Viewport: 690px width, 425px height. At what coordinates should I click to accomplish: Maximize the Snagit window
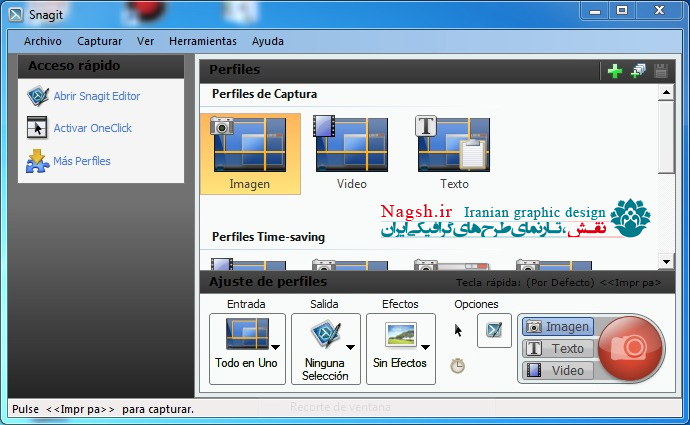coord(622,11)
